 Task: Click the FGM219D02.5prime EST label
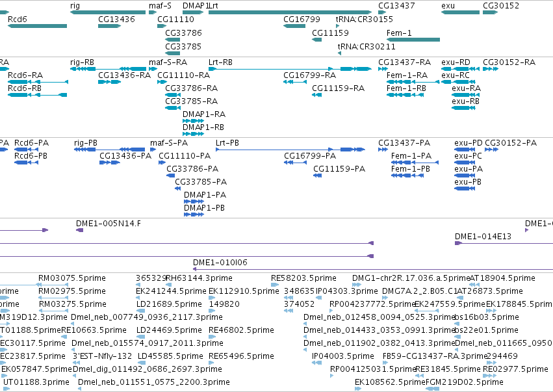click(x=465, y=382)
